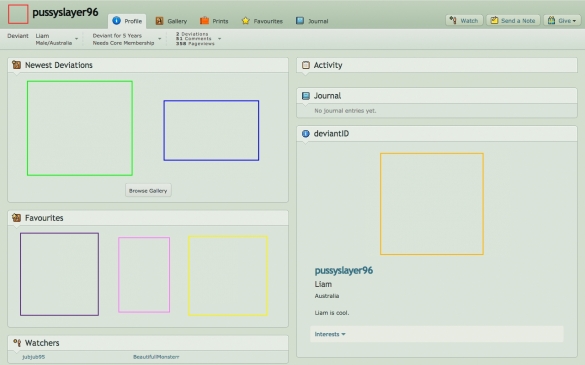Open the green-bordered newest deviation thumbnail
This screenshot has height=365, width=585.
click(80, 128)
